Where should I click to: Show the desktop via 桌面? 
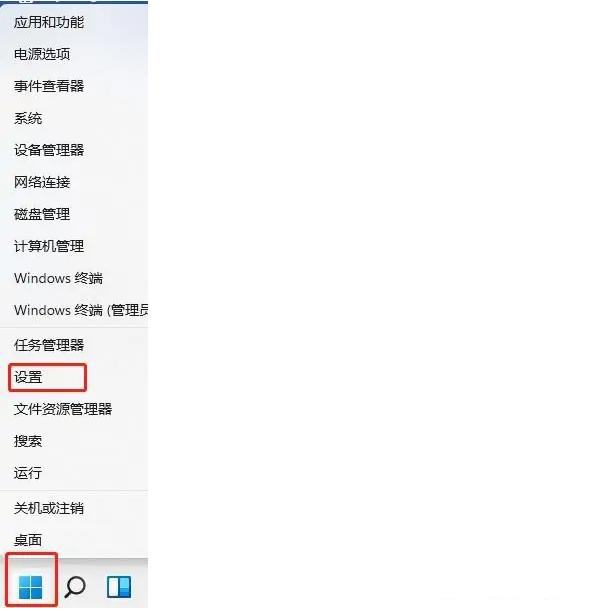(74, 540)
